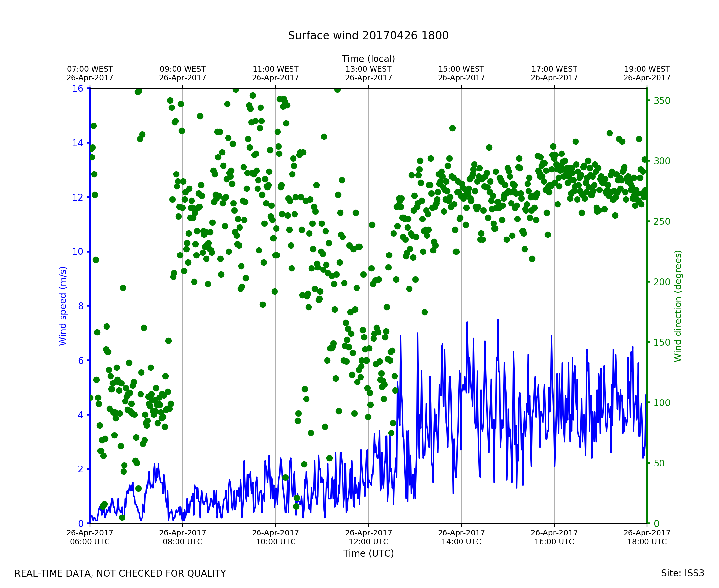Screen dimensions: 719x588
Task: Click the '50' wind direction tick label
Action: pos(660,463)
